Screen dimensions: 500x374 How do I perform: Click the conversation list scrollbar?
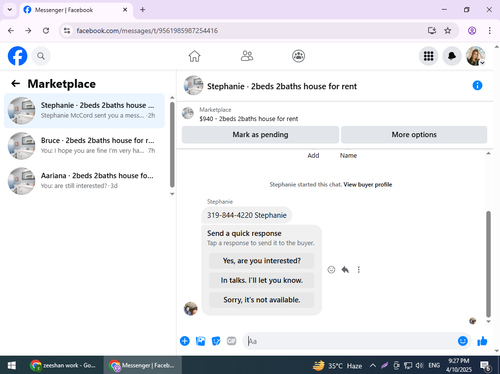[x=172, y=145]
